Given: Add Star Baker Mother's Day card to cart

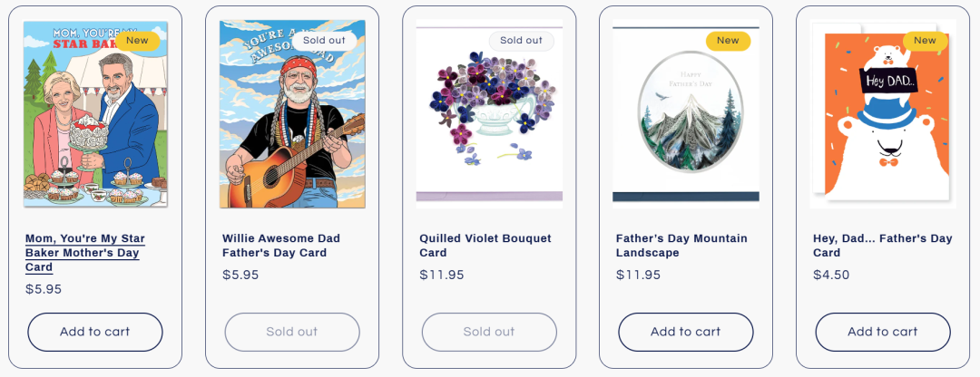Looking at the screenshot, I should [x=95, y=332].
